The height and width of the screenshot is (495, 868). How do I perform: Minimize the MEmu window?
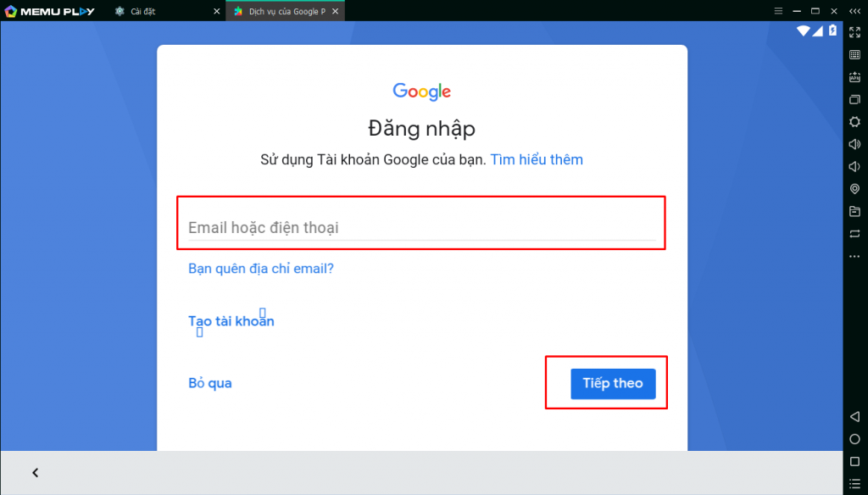[797, 10]
